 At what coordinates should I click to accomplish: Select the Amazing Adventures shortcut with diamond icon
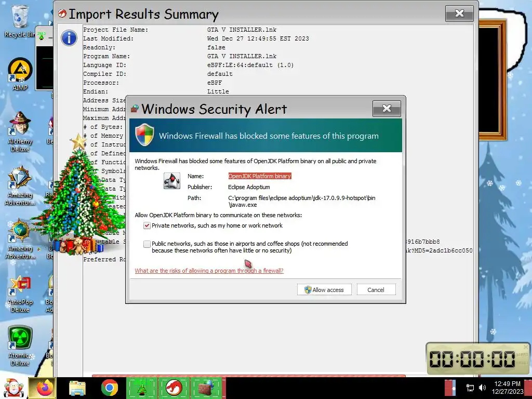click(20, 185)
